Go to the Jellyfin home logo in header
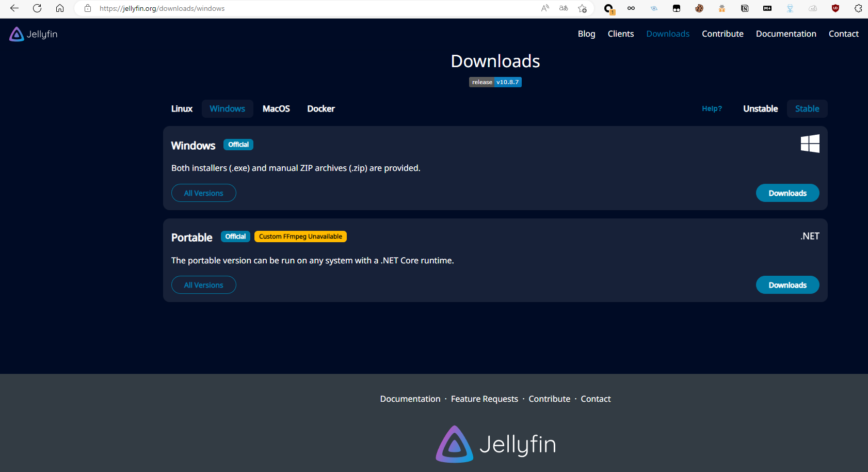Viewport: 868px width, 472px height. click(x=34, y=34)
